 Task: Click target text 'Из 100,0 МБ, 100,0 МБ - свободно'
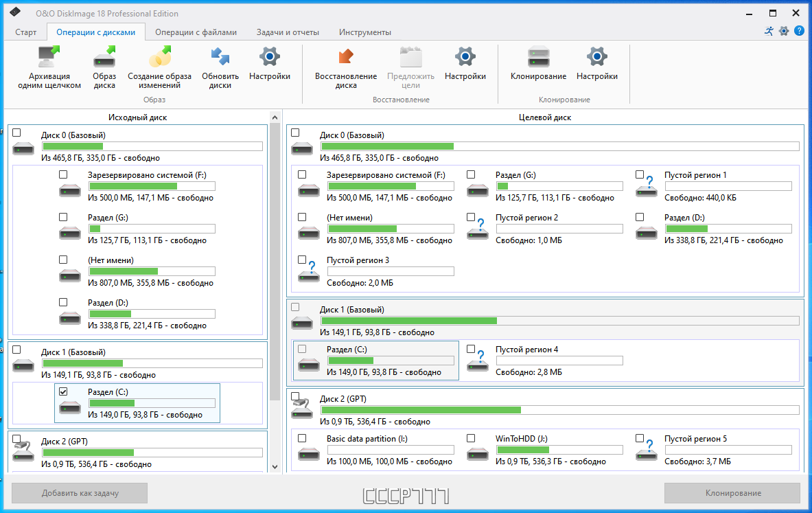tap(389, 461)
